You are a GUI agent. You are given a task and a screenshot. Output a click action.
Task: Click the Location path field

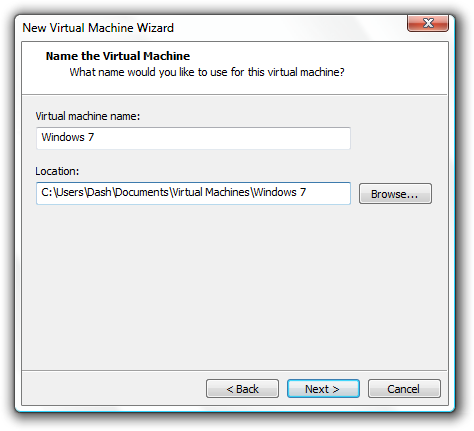click(193, 193)
